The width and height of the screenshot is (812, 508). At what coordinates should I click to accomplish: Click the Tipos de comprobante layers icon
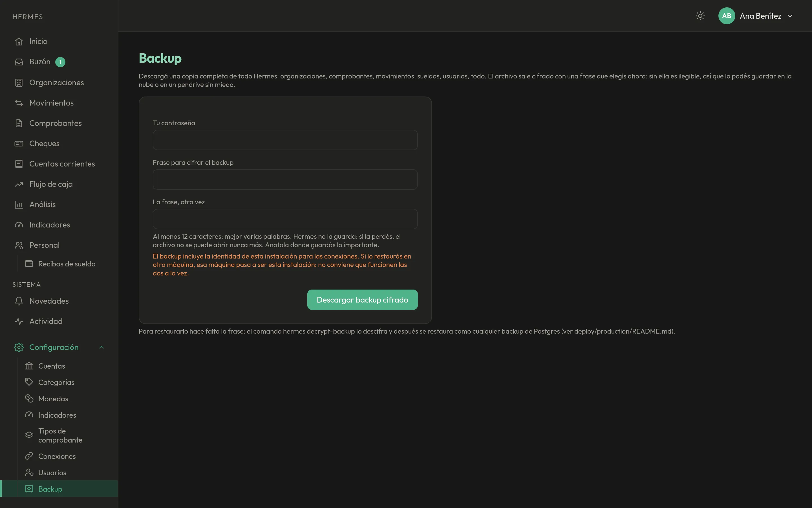(29, 435)
